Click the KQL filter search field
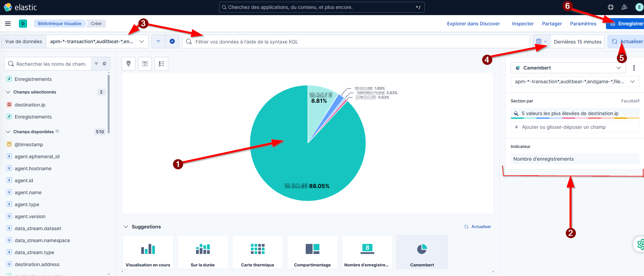The height and width of the screenshot is (276, 644). click(x=356, y=41)
